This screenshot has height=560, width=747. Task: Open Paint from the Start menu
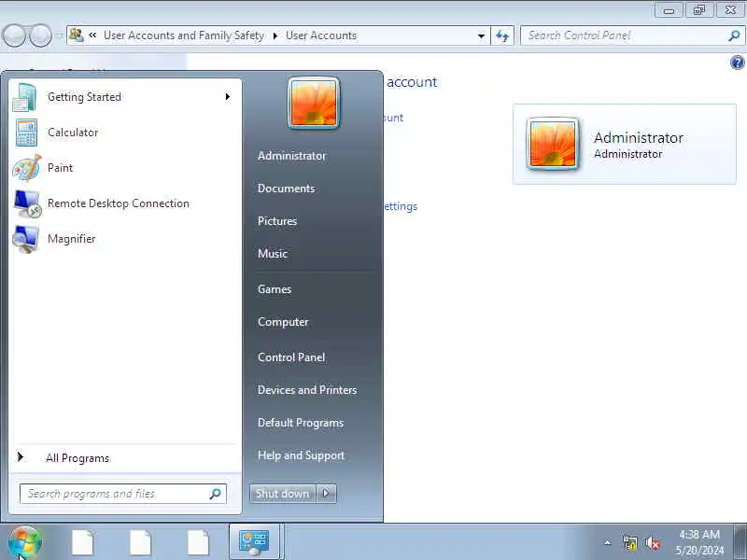point(125,168)
